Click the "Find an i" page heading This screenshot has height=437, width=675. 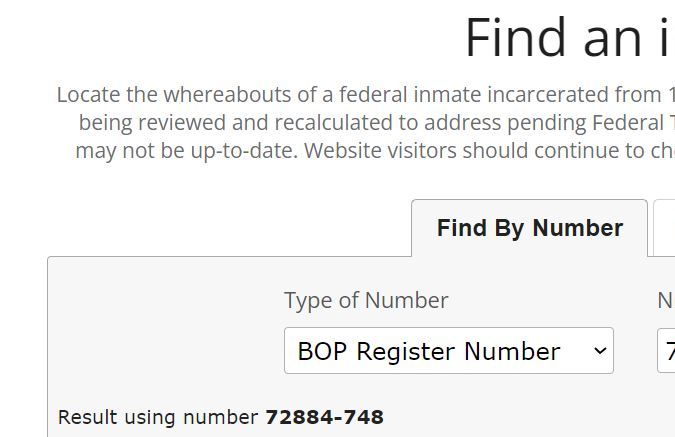coord(569,38)
